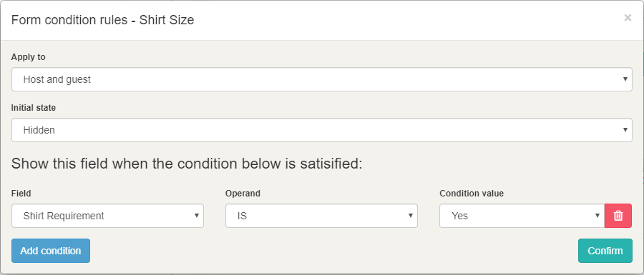
Task: Click the Add condition button
Action: click(x=51, y=251)
